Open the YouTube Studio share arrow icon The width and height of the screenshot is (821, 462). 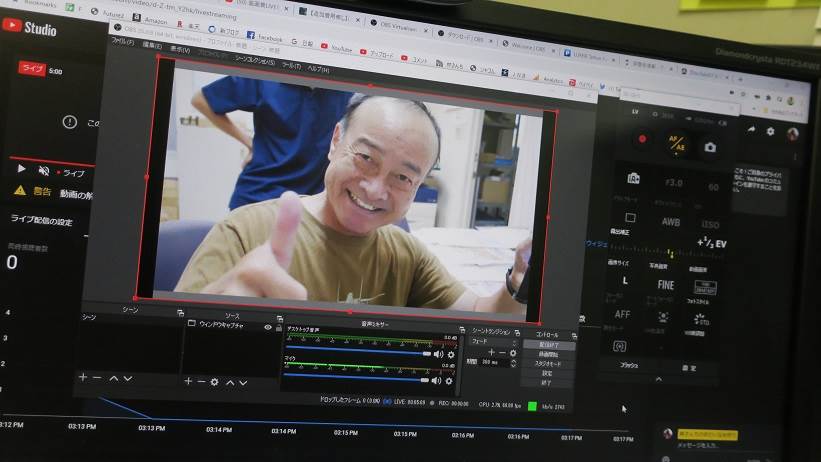pyautogui.click(x=751, y=129)
